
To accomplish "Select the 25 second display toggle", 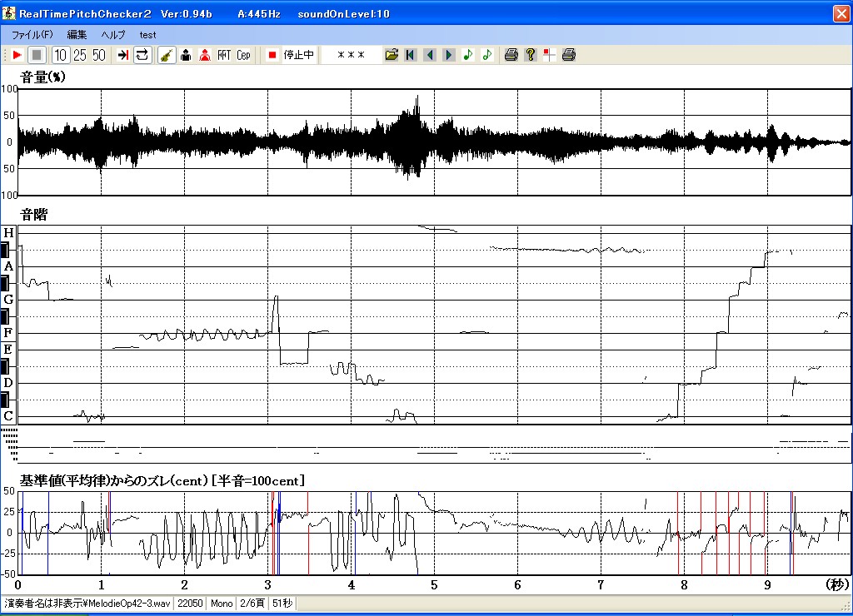I will coord(80,55).
